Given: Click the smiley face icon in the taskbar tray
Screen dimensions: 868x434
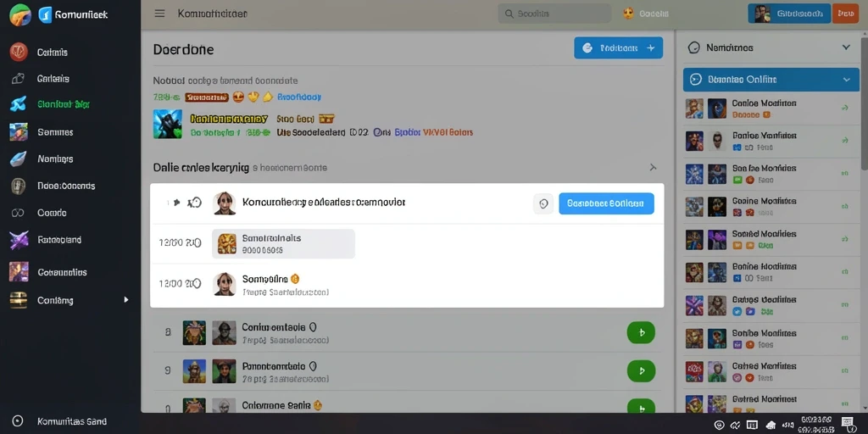Looking at the screenshot, I should pyautogui.click(x=719, y=426).
